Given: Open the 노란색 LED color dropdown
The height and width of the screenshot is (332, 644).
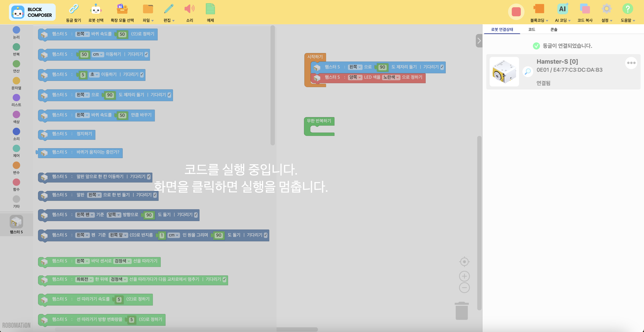Looking at the screenshot, I should 391,77.
